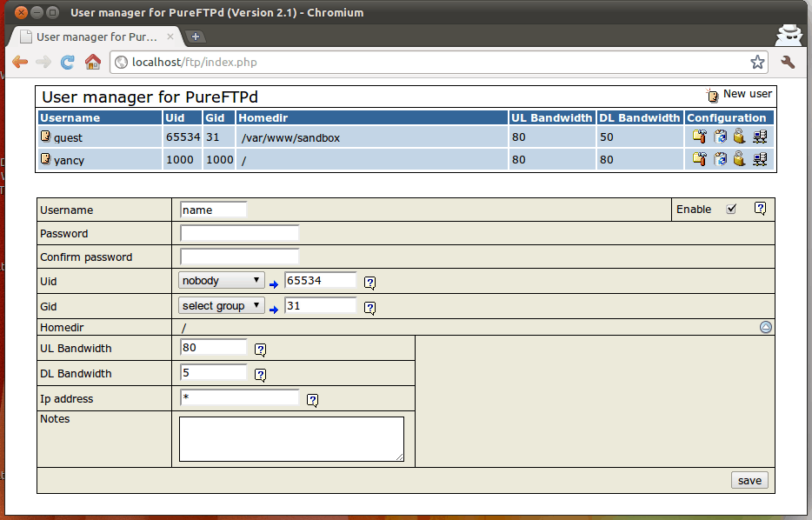Click the Uid number field showing 65534
This screenshot has width=812, height=520.
(x=321, y=280)
